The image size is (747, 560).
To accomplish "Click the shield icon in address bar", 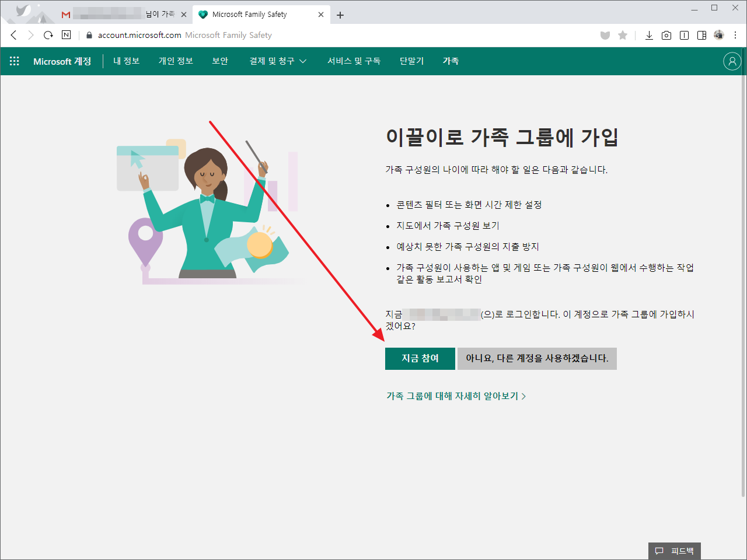I will [605, 36].
